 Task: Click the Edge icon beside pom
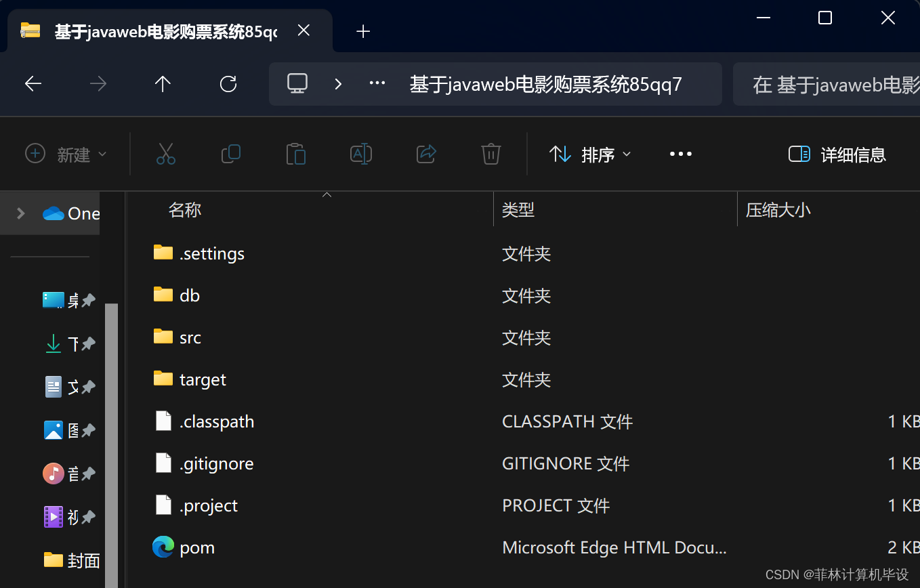point(163,547)
